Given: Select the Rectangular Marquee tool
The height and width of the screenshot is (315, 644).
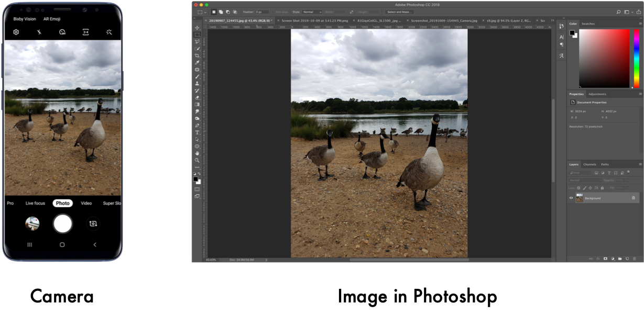Looking at the screenshot, I should click(x=197, y=35).
